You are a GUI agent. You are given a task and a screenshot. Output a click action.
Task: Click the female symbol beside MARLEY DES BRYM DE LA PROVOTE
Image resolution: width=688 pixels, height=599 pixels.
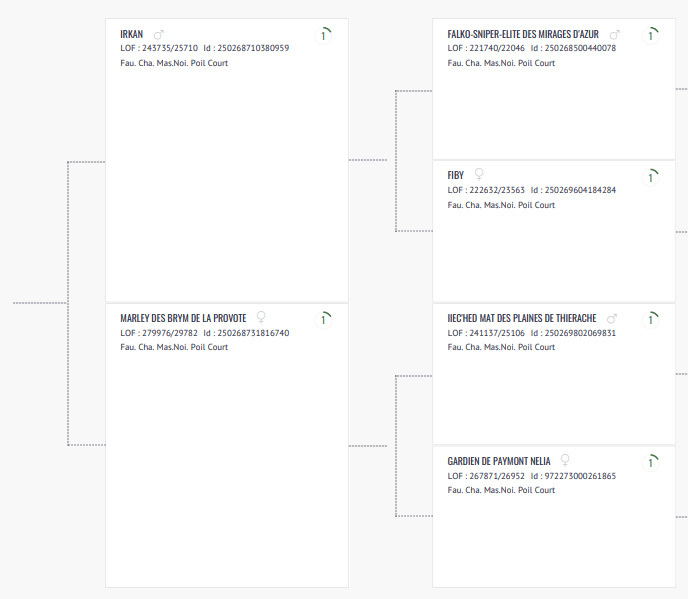pos(261,317)
